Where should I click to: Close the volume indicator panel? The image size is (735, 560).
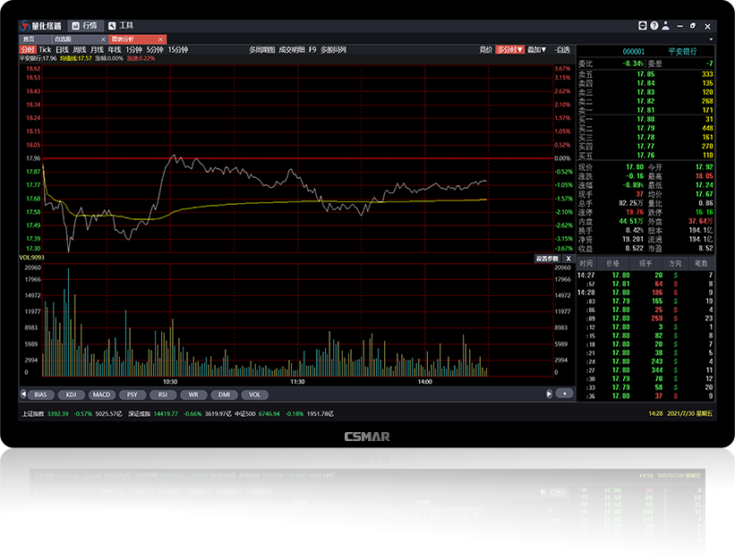click(x=568, y=259)
